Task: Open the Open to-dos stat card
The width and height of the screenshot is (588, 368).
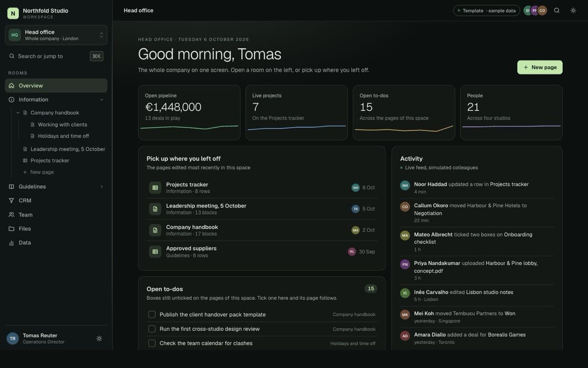Action: (404, 112)
